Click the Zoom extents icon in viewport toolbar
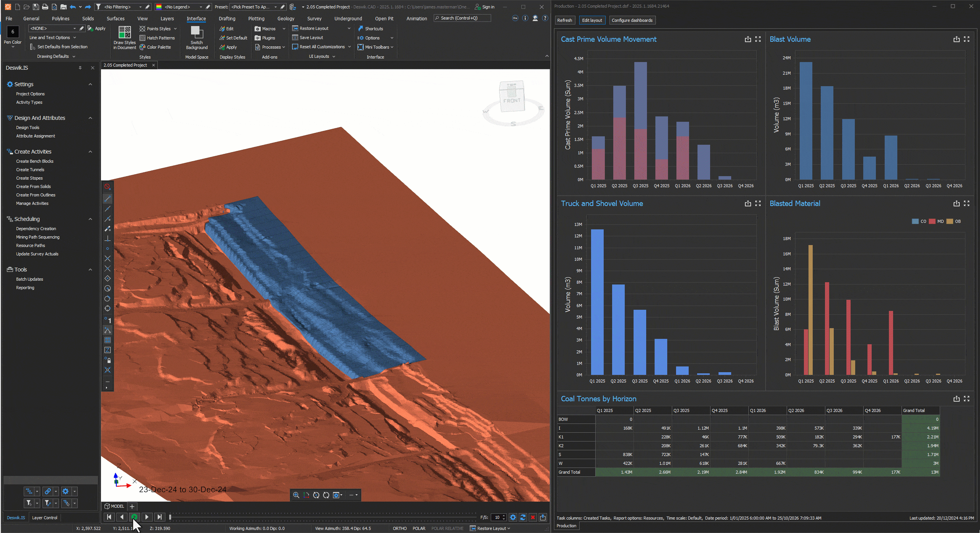The width and height of the screenshot is (980, 533). [296, 495]
